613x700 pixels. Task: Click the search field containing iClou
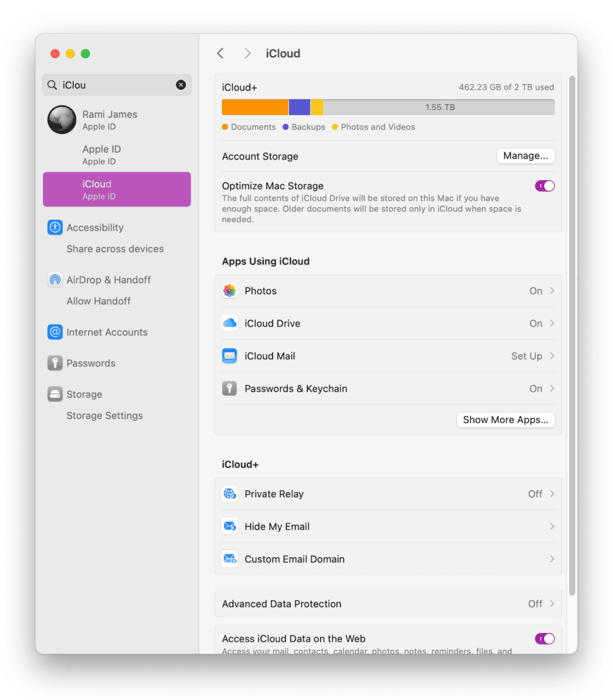(x=117, y=85)
